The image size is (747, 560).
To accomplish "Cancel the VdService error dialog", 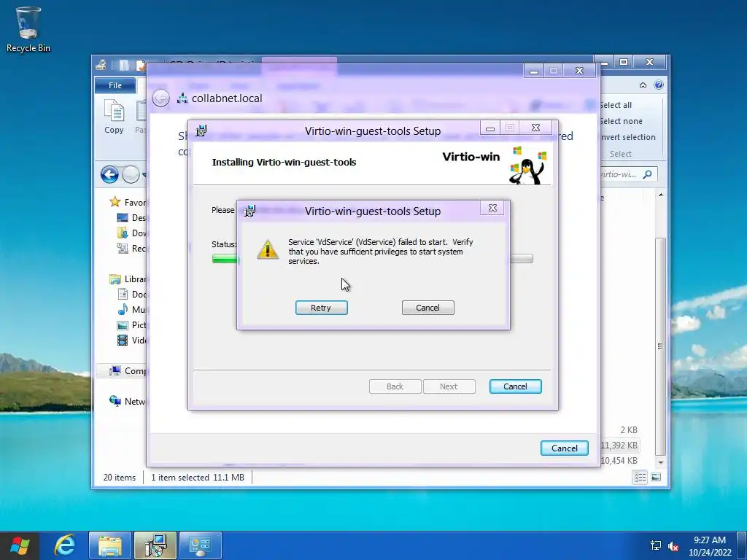I will (427, 308).
